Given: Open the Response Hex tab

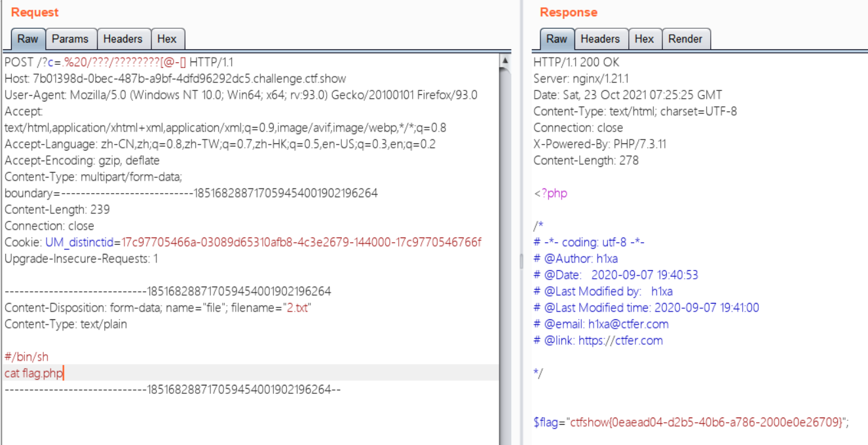Looking at the screenshot, I should (x=644, y=39).
